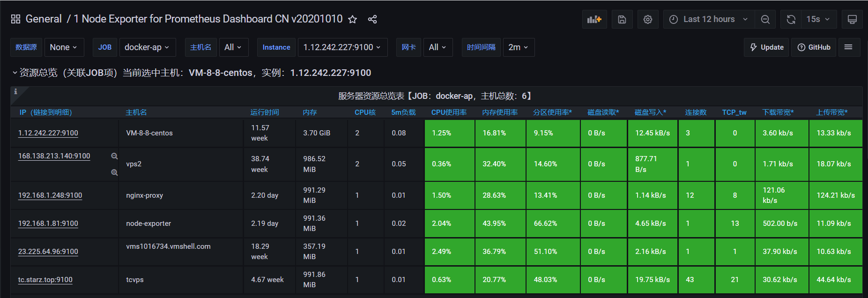Open detail link 192.168.1.248:9100
868x298 pixels.
(50, 195)
